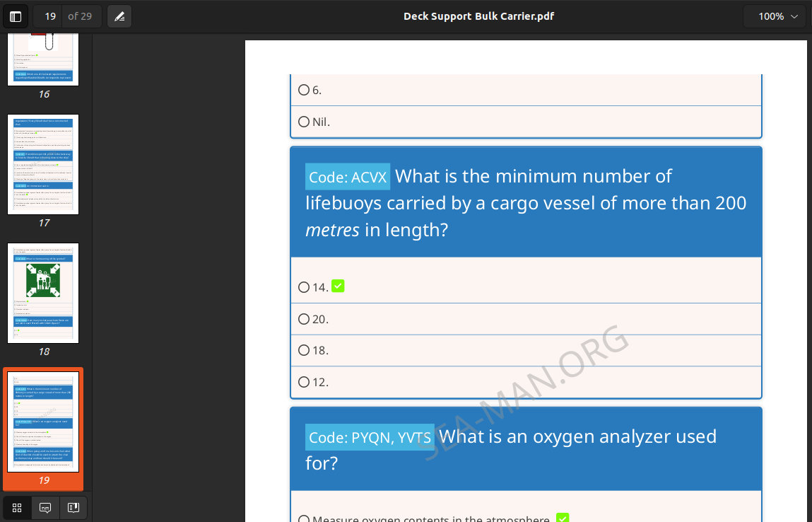Switch sidebar to thumbnails grid view
This screenshot has width=812, height=522.
[17, 507]
